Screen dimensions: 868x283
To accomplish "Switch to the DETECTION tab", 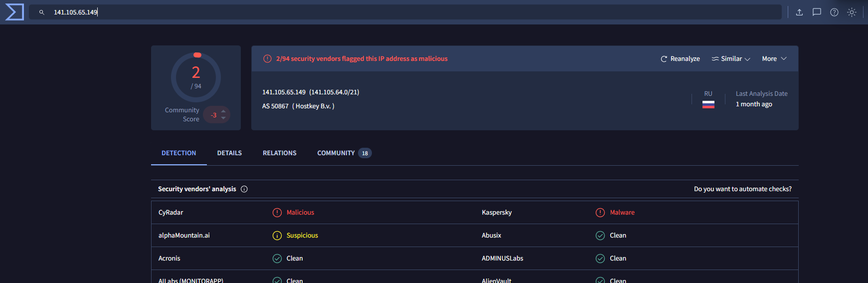I will [x=179, y=153].
